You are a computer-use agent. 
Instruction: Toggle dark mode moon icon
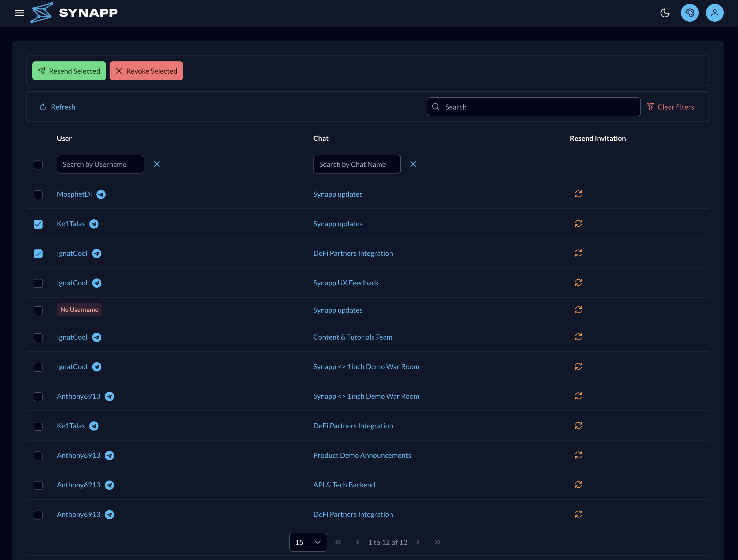[x=665, y=13]
